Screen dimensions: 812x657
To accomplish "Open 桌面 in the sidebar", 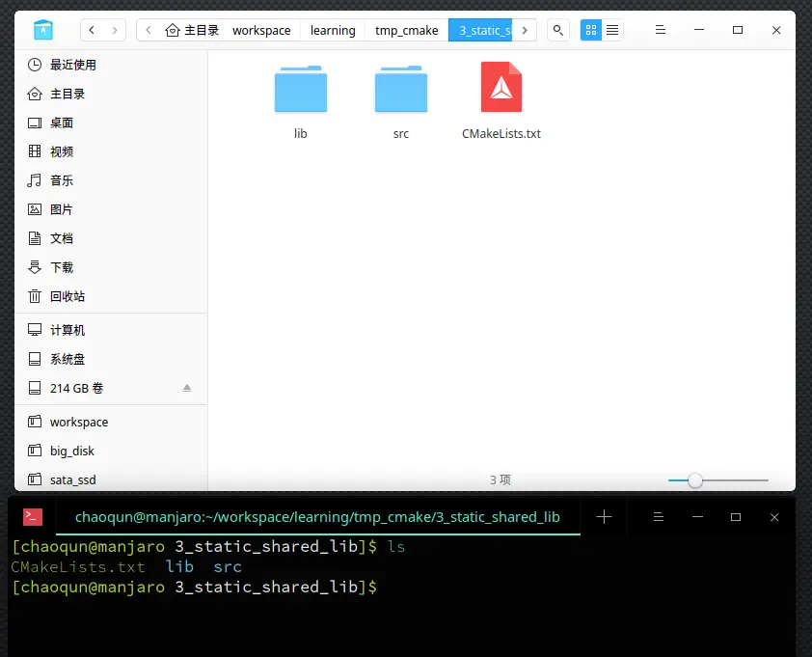I will point(111,123).
